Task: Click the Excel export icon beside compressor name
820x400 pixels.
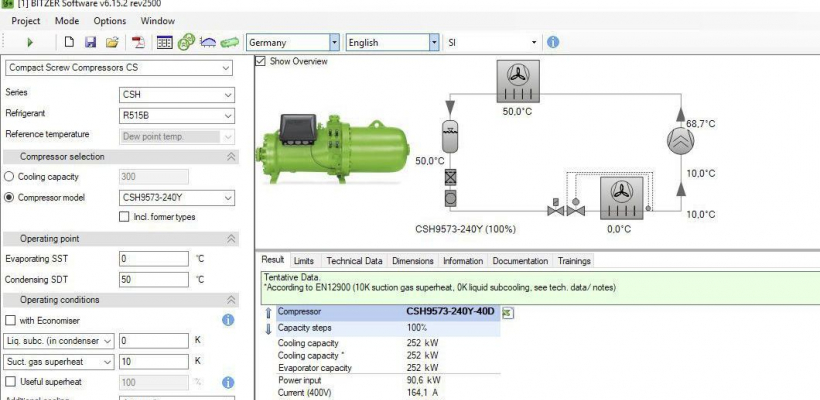Action: (507, 313)
